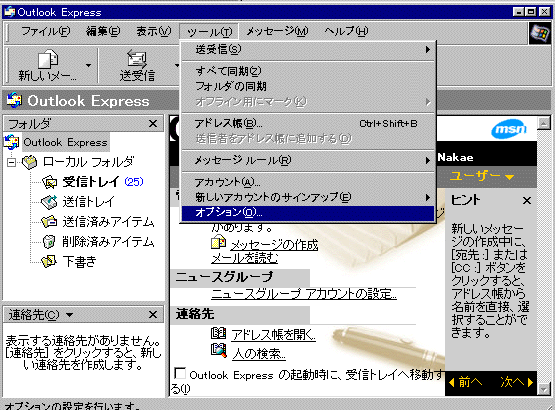Choose フォルダの同期 menu entry
This screenshot has height=410, width=555.
(308, 86)
